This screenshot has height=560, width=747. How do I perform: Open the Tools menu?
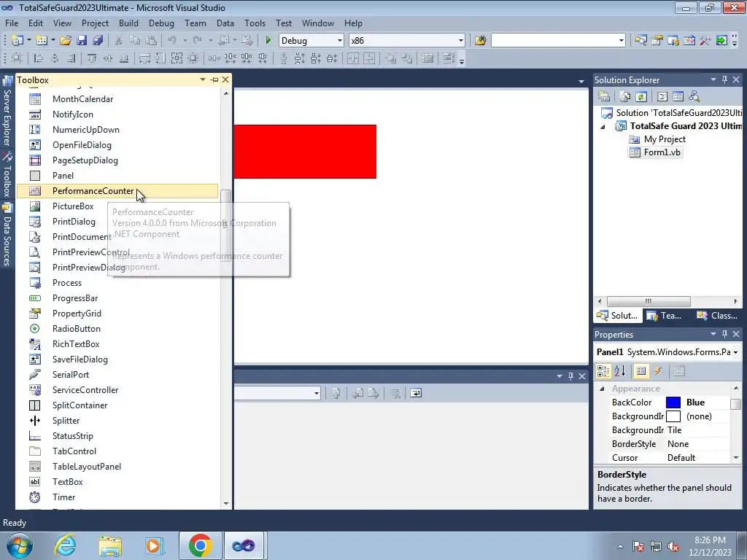[x=255, y=23]
